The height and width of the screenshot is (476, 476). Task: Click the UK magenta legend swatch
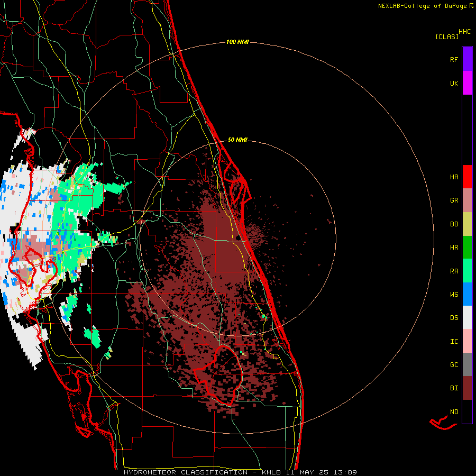[x=467, y=83]
